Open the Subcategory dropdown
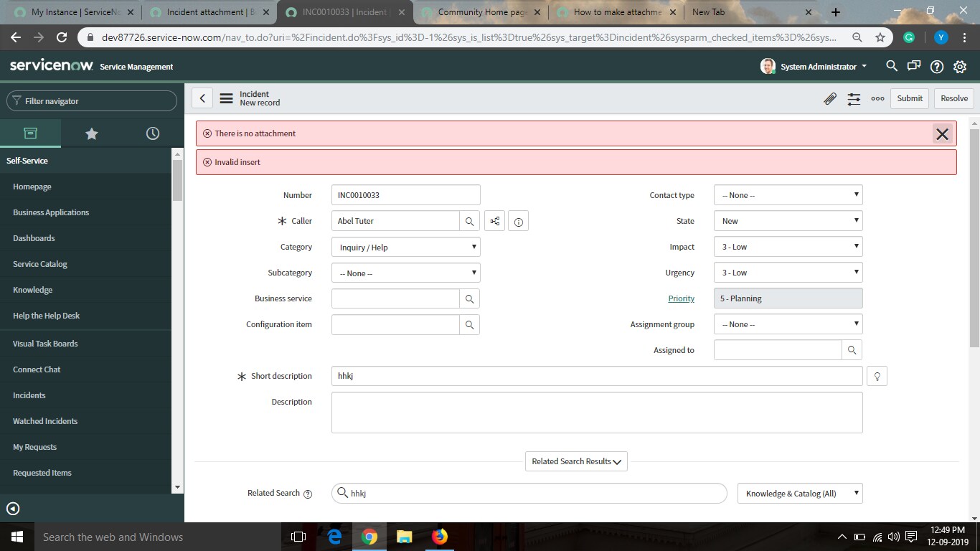The image size is (980, 551). click(x=406, y=273)
